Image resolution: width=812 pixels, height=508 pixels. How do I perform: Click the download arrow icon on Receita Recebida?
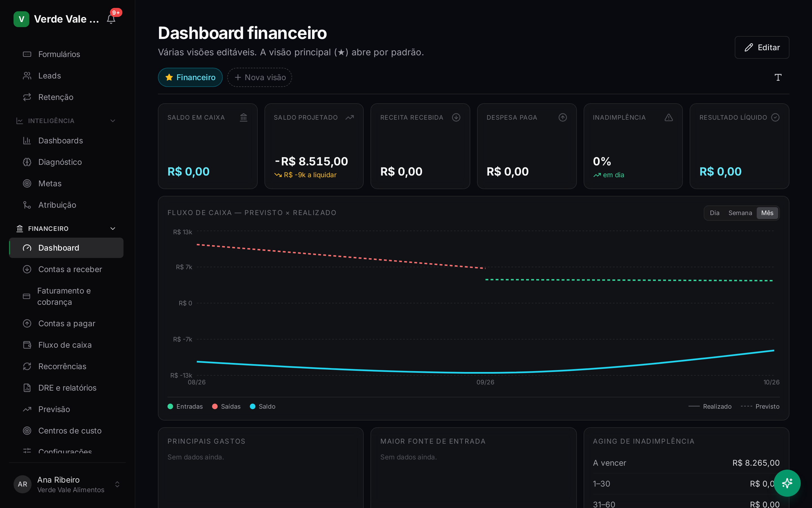pos(456,117)
